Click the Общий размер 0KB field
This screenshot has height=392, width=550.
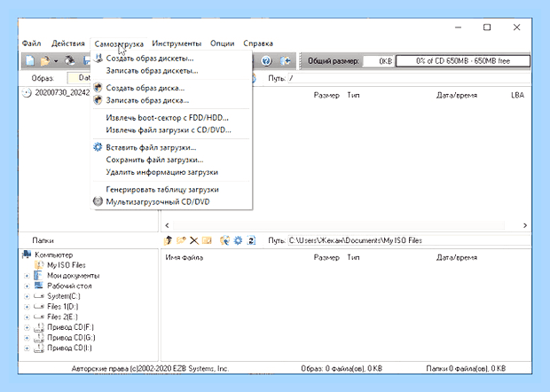pyautogui.click(x=378, y=61)
